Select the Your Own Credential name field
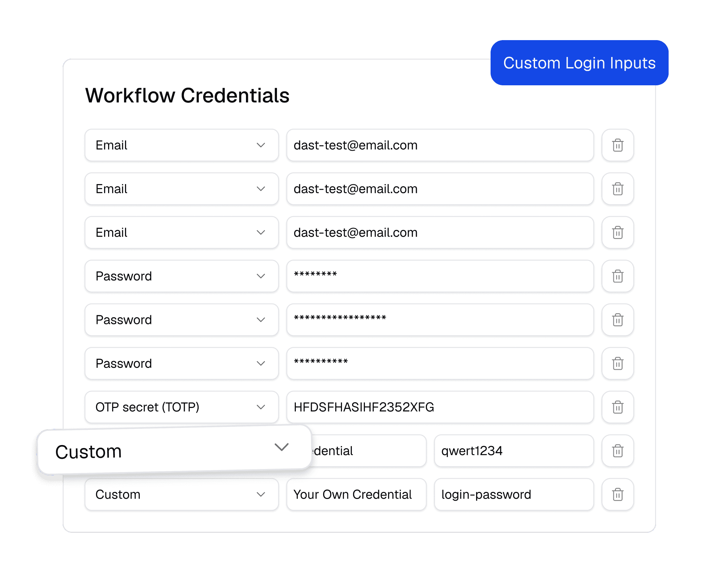717x588 pixels. (x=356, y=494)
